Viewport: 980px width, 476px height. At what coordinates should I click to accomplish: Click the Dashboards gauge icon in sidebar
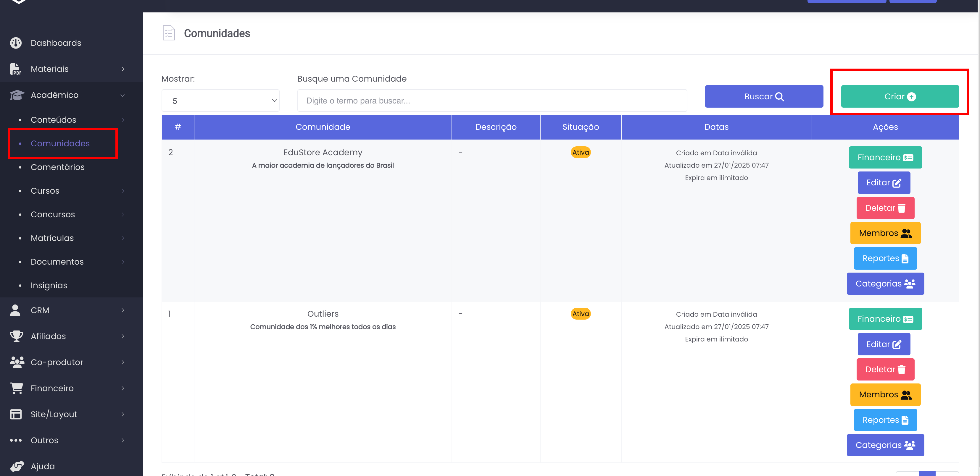point(16,43)
